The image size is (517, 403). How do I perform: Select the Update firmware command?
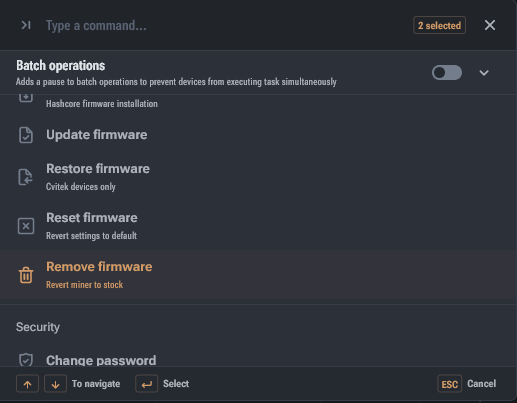coord(258,135)
